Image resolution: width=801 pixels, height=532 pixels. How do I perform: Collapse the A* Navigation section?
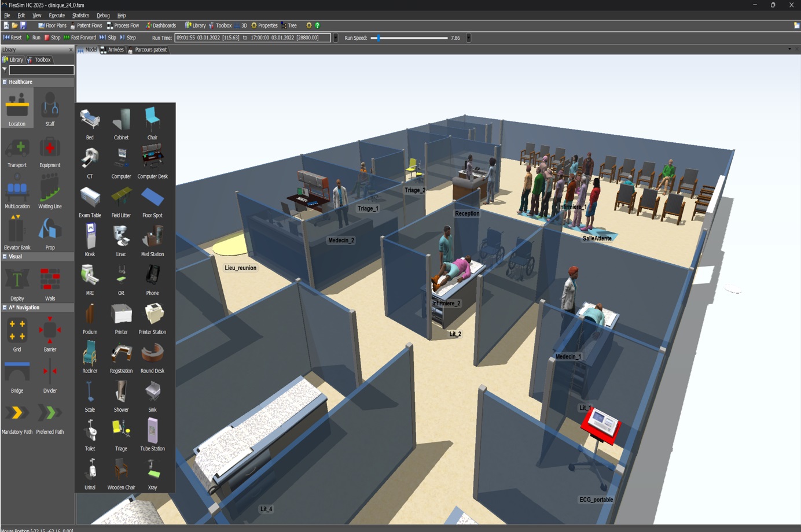[5, 307]
